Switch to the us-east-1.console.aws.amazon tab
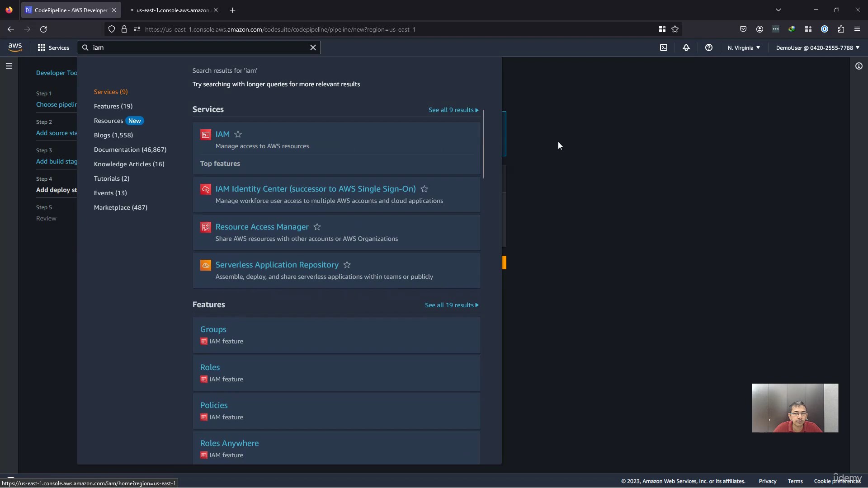Viewport: 868px width, 488px height. pos(173,10)
